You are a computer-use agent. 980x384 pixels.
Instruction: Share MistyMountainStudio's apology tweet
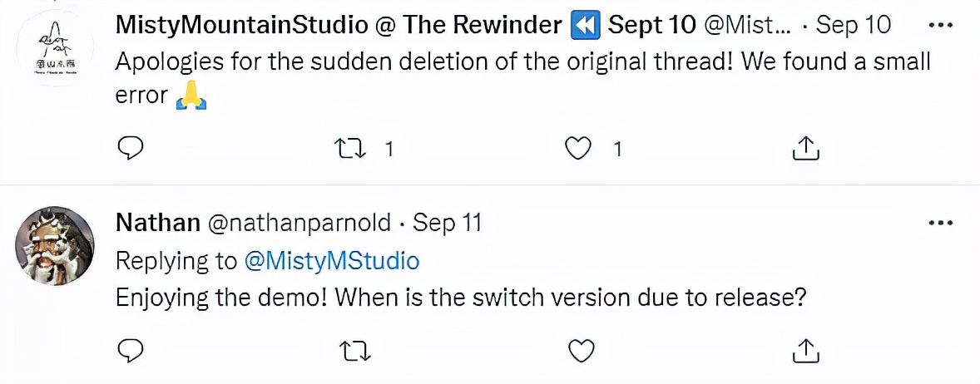[804, 148]
